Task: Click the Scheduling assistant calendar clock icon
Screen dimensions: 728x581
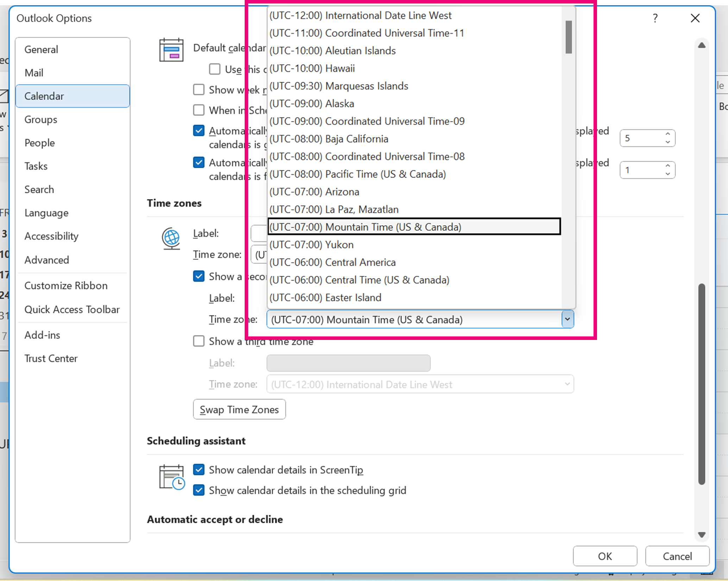Action: tap(171, 477)
